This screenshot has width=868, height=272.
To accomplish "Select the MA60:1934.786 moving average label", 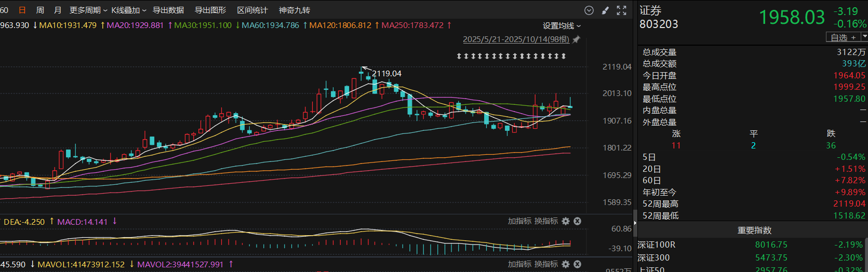I will coord(271,25).
